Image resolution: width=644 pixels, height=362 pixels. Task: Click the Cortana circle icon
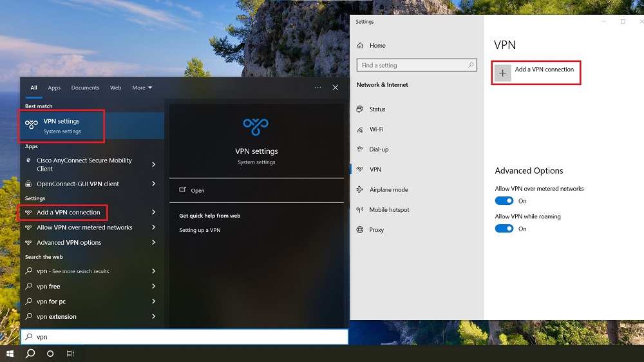coord(50,354)
